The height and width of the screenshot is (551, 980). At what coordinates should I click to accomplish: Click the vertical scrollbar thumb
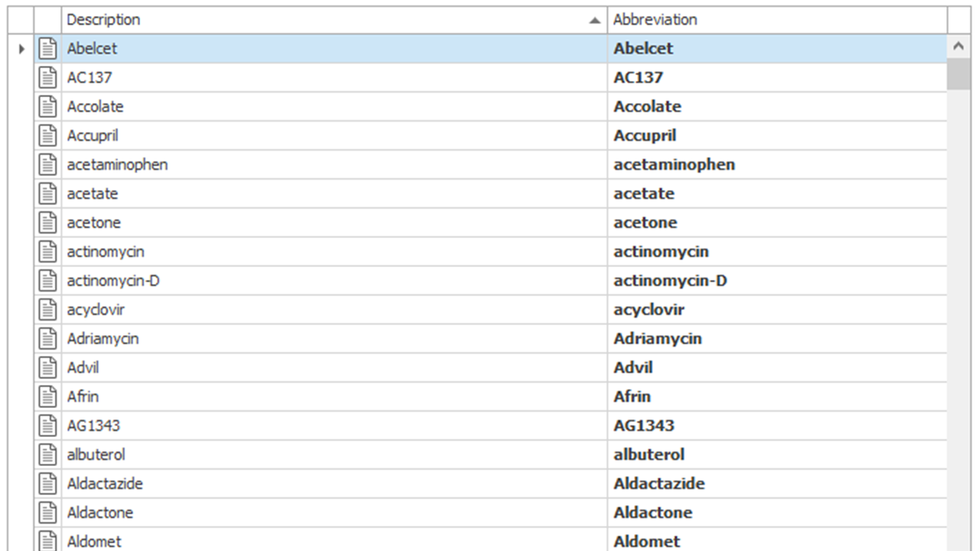(x=959, y=74)
